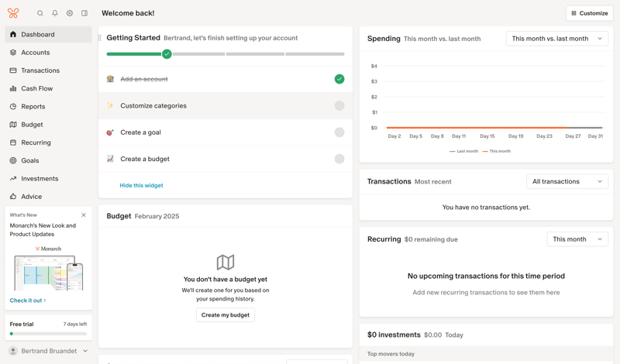Click the drag handle of Getting Started widget
The width and height of the screenshot is (620, 364).
point(100,38)
